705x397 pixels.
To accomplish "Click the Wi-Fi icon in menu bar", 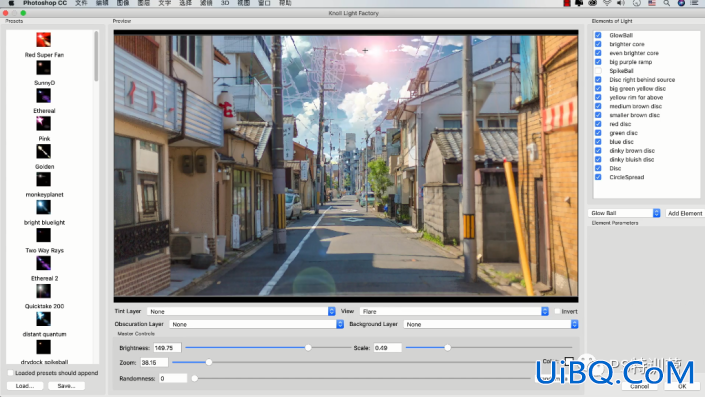I will (607, 3).
